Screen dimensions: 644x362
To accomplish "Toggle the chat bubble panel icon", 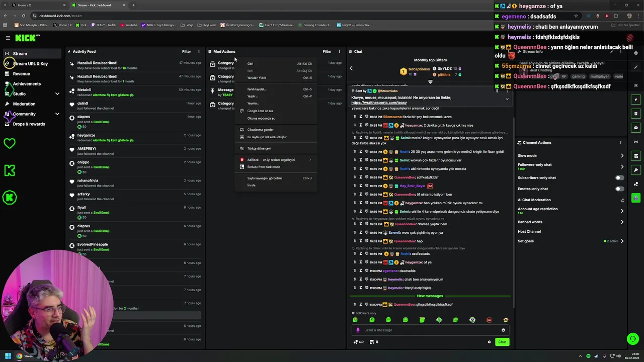I will [x=636, y=128].
